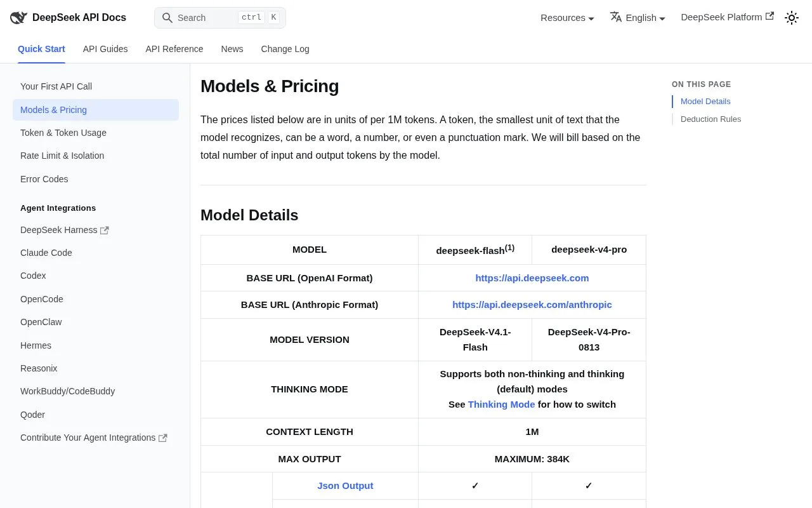Image resolution: width=812 pixels, height=508 pixels.
Task: Open Rate Limit & Isolation page
Action: 96,156
